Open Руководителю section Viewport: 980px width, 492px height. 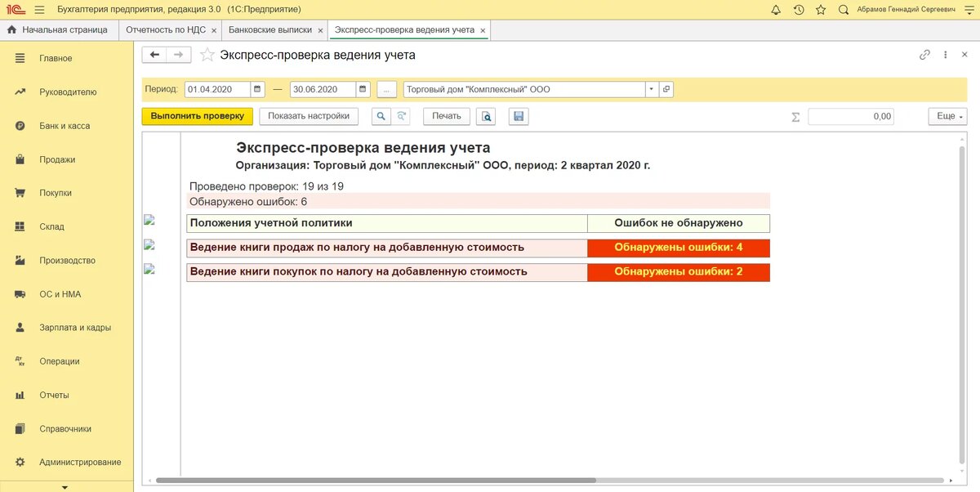pyautogui.click(x=66, y=92)
